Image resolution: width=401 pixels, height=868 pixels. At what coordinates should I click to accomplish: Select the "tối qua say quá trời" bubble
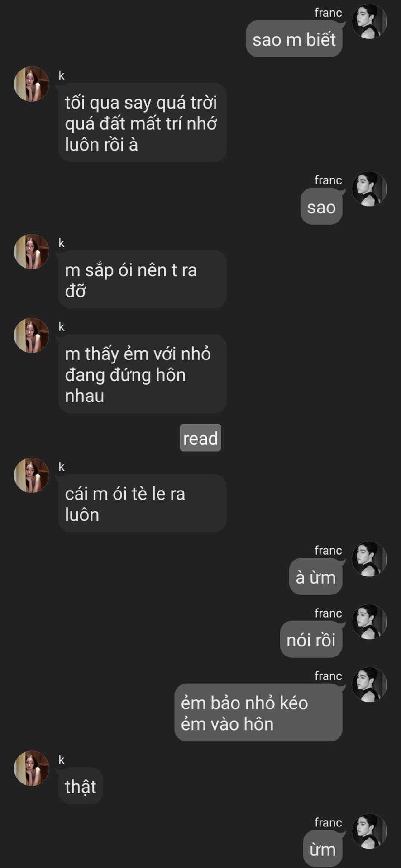point(143,123)
